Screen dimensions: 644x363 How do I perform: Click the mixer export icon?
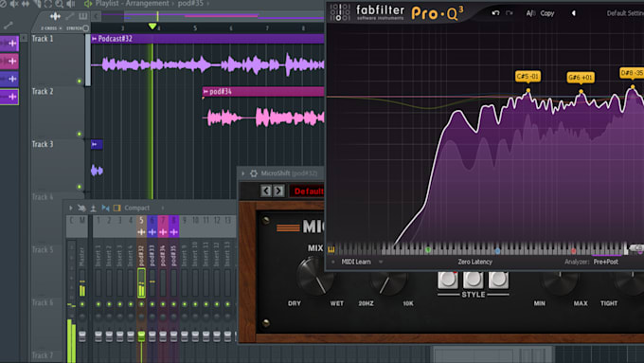click(x=93, y=208)
